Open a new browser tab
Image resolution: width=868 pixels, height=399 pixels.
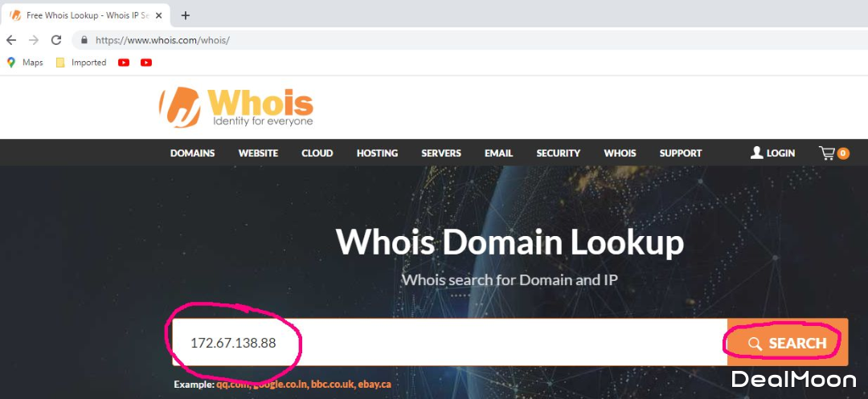(x=186, y=15)
